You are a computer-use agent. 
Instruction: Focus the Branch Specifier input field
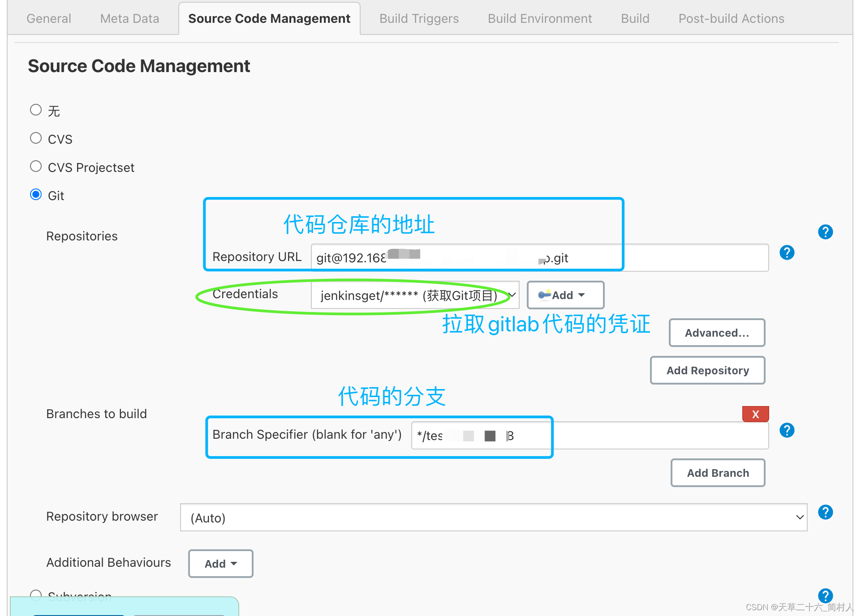[590, 435]
